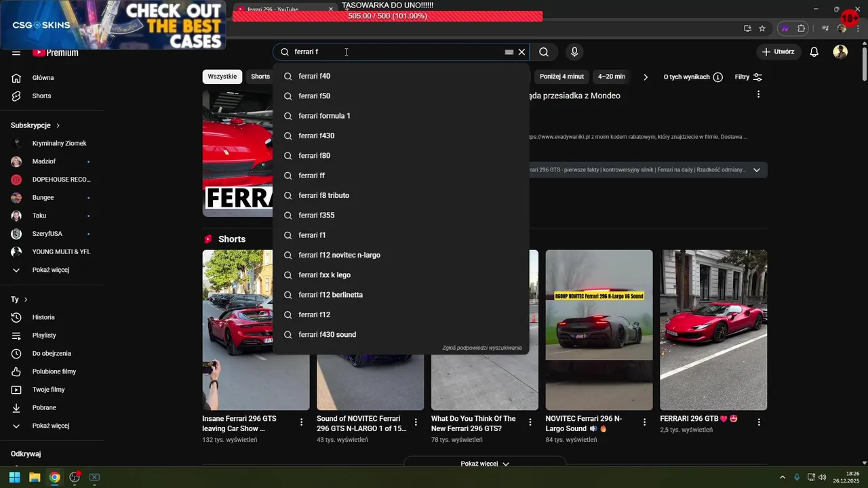Screen dimensions: 868x488
Task: Expand subscriptions with Pokaż więcej under YOUNG MULTI
Action: coord(52,270)
